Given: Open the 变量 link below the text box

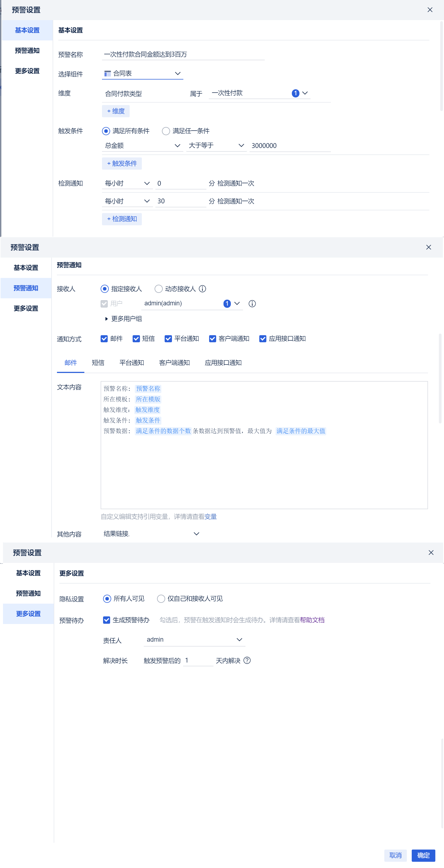Looking at the screenshot, I should coord(211,517).
